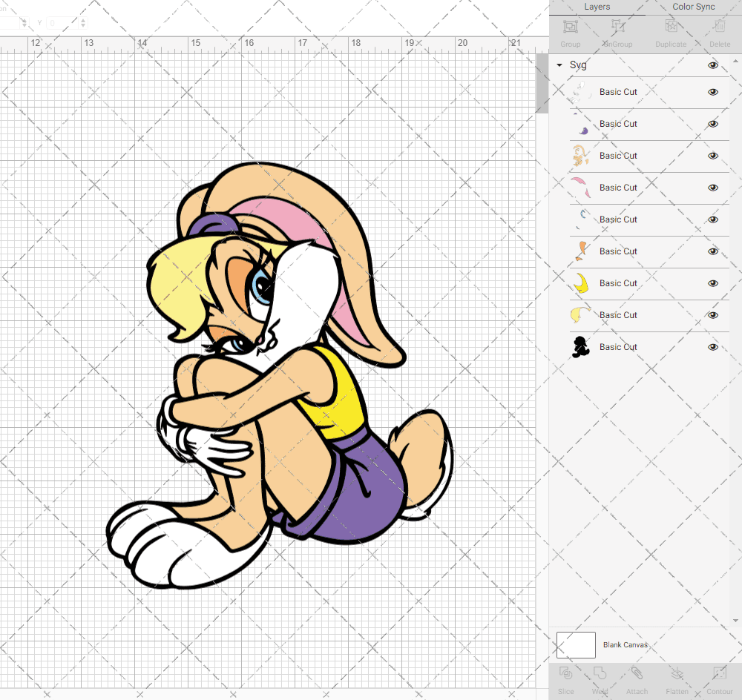The width and height of the screenshot is (742, 700).
Task: Click the Group icon in Layers panel
Action: [x=570, y=27]
